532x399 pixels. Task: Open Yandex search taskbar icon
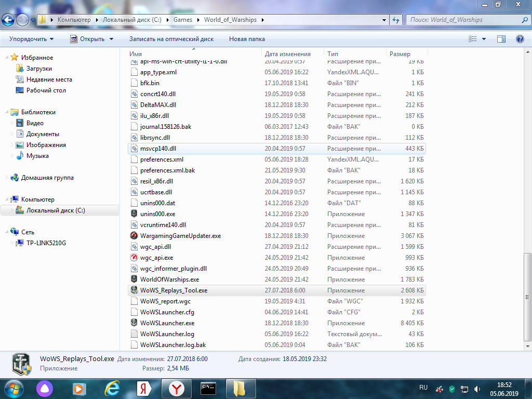(144, 389)
